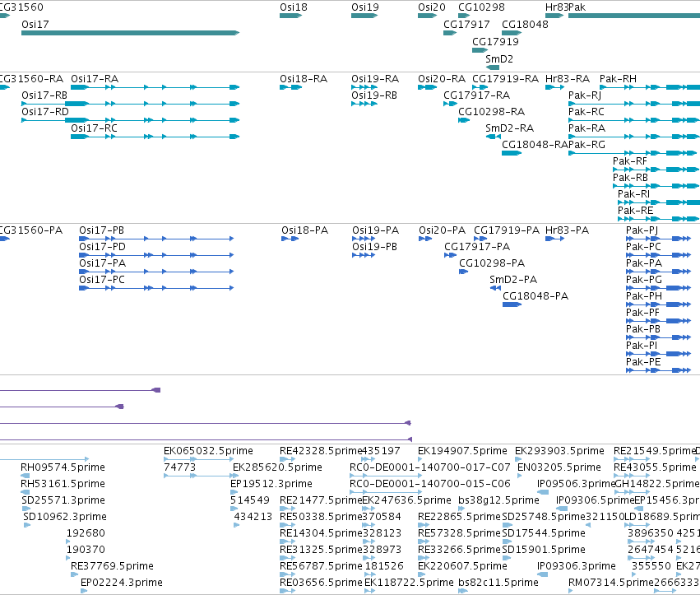This screenshot has height=595, width=700.
Task: Select the CG18048-RA transcript label
Action: coord(535,145)
